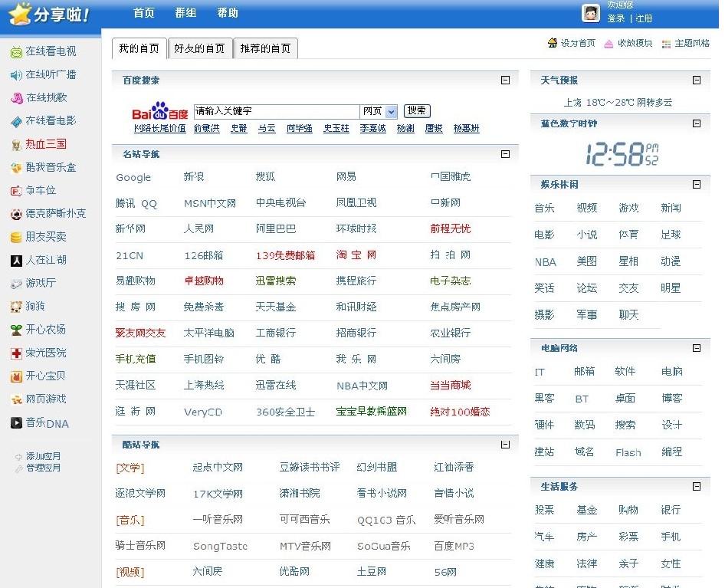
Task: Open the [视频] category label
Action: (130, 573)
